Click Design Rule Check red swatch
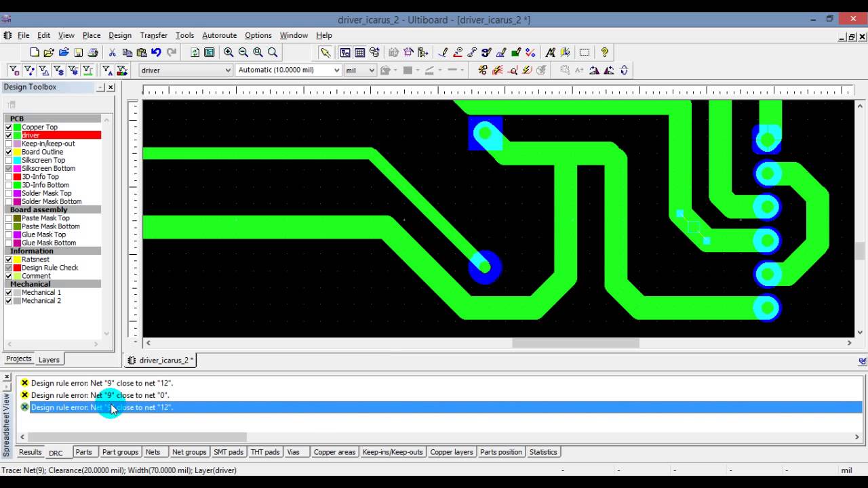The image size is (868, 488). click(17, 268)
